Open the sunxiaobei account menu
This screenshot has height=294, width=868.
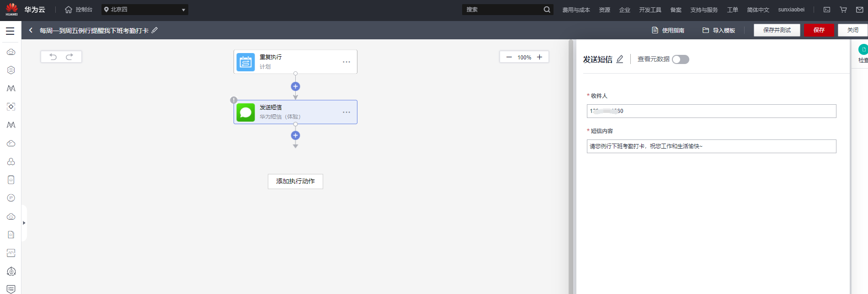click(x=791, y=10)
